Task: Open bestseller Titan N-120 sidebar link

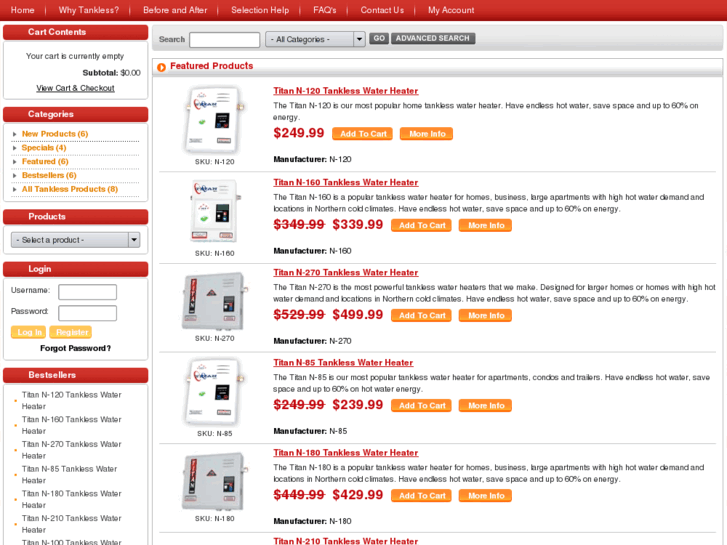Action: coord(71,400)
